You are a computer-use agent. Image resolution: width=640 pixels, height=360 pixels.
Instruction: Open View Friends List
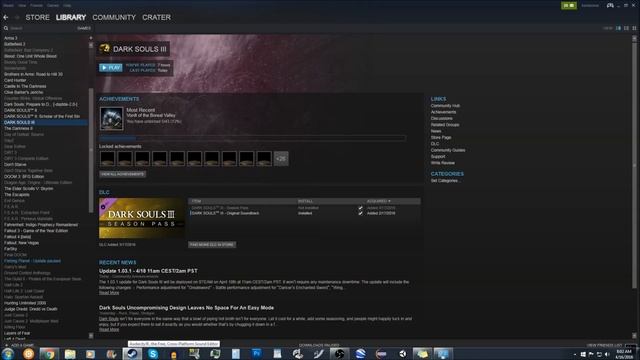coord(604,345)
